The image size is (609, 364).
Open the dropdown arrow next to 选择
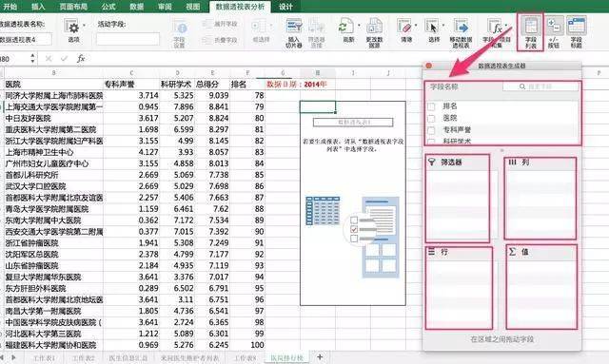pos(443,26)
